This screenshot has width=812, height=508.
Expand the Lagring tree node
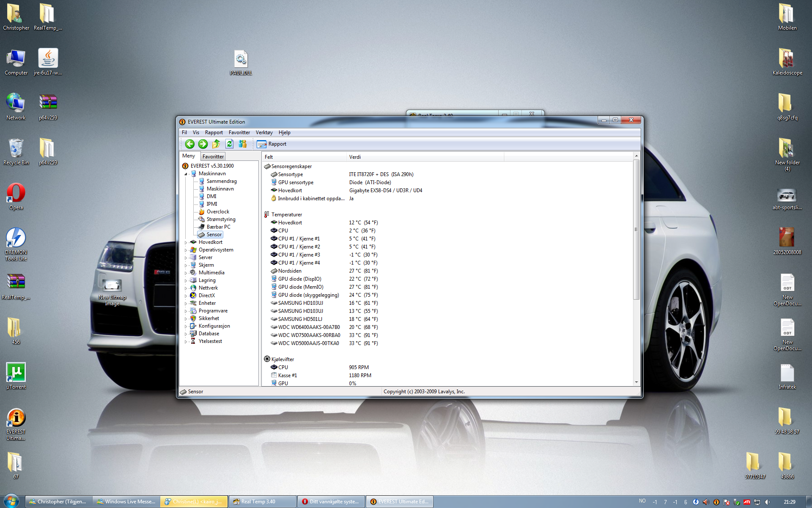tap(186, 281)
